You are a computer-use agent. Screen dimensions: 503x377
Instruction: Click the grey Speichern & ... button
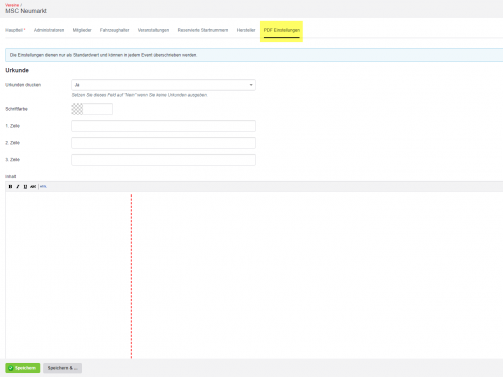[62, 368]
